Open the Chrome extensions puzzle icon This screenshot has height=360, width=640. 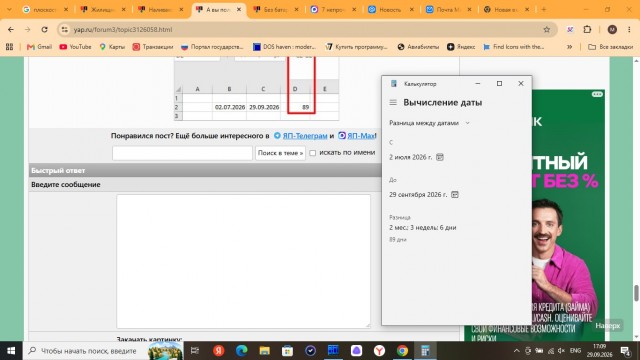pyautogui.click(x=587, y=29)
